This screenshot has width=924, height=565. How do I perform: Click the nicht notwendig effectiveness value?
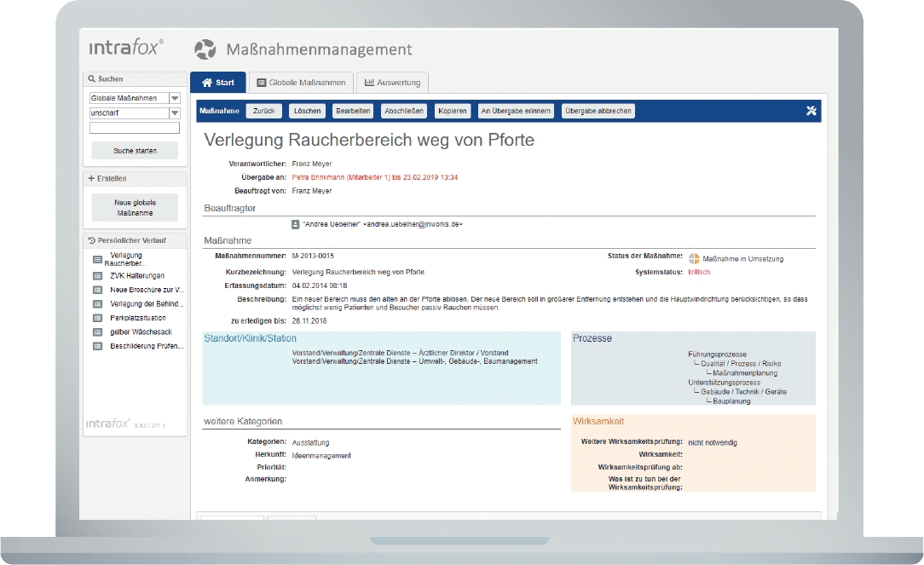pyautogui.click(x=713, y=442)
